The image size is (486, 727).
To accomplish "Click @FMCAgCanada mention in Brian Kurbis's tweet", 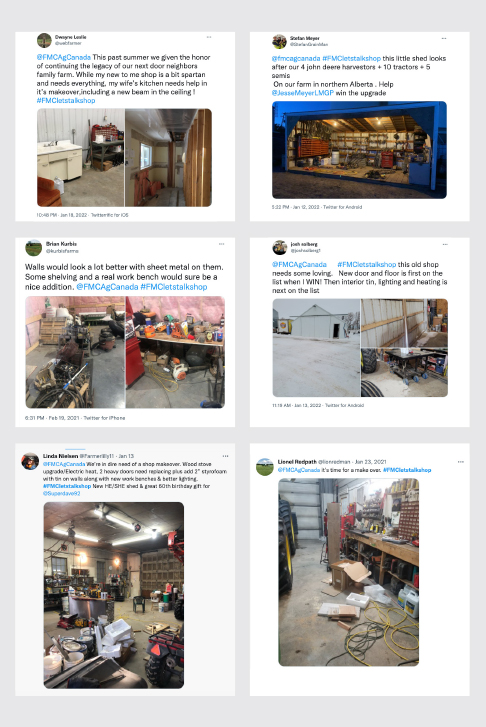I will point(107,287).
